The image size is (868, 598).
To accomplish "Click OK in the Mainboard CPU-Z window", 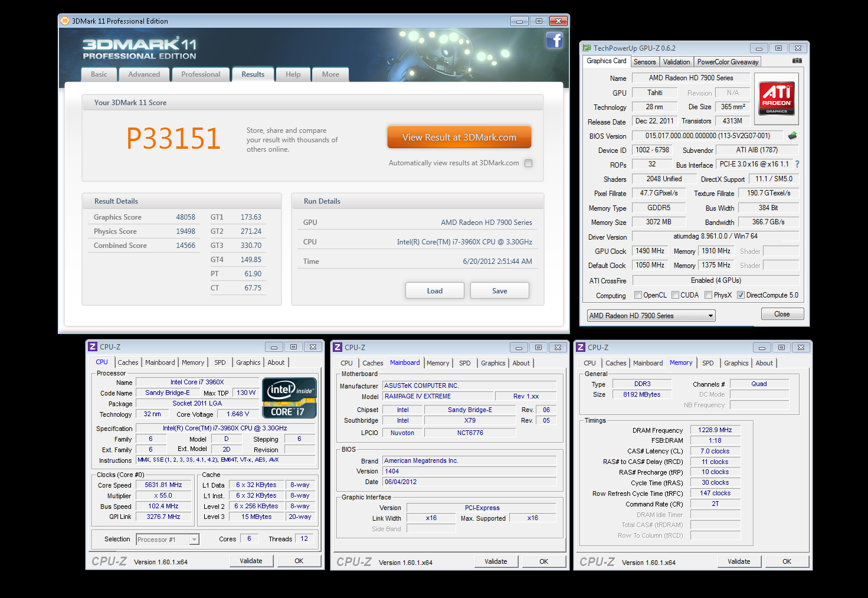I will point(544,561).
